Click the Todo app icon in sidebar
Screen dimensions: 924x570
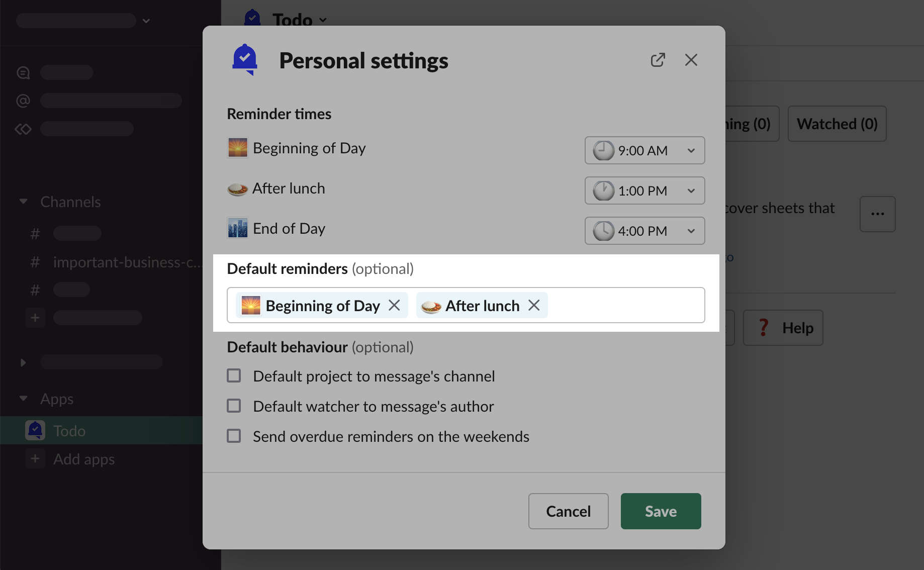[35, 430]
